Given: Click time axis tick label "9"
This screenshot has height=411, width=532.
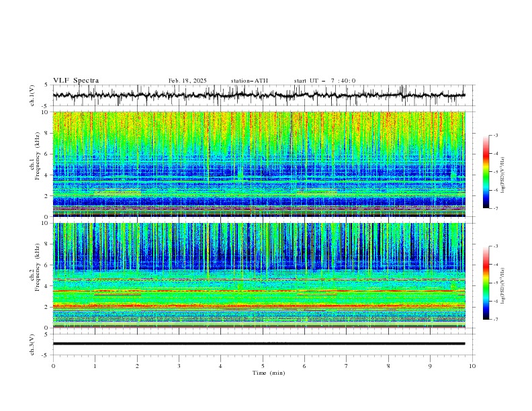Looking at the screenshot, I should point(431,366).
